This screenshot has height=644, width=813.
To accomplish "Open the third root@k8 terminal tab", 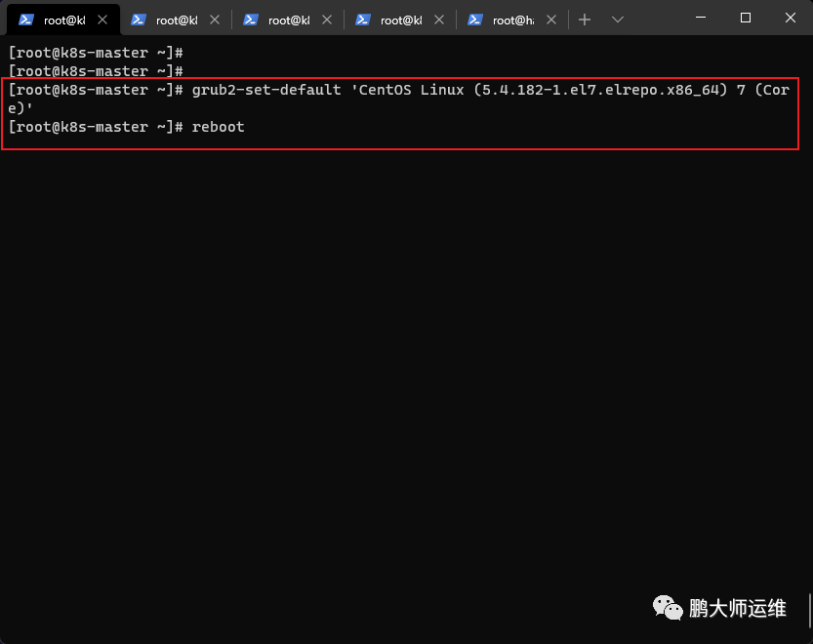I will pyautogui.click(x=288, y=20).
